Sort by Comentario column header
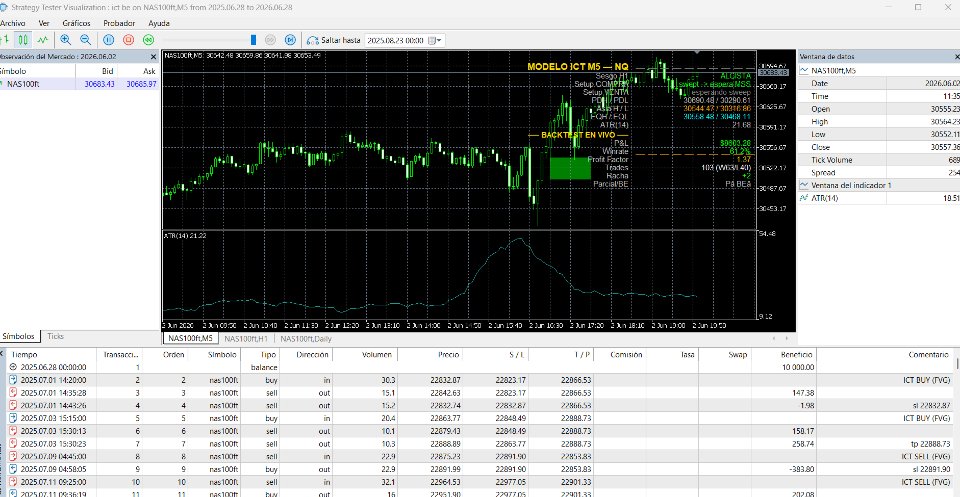Viewport: 960px width, 497px height. (929, 354)
